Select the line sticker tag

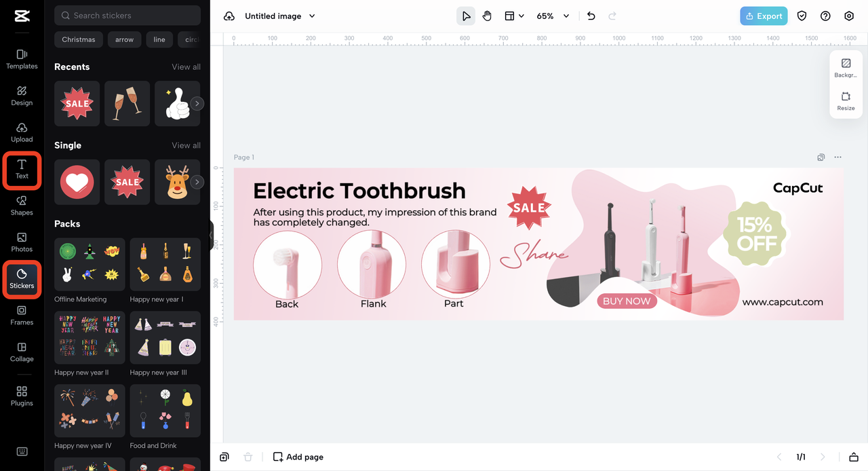[159, 39]
